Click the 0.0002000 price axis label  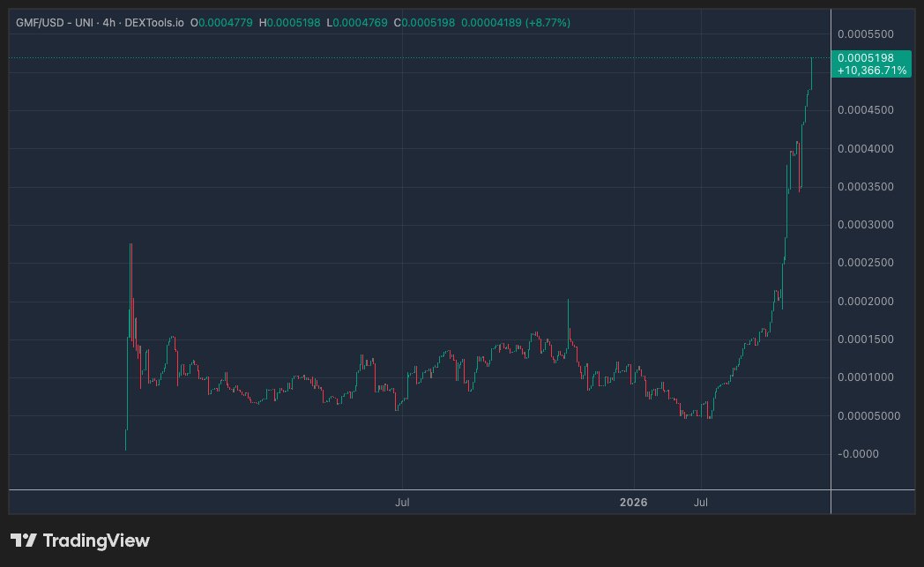tap(866, 302)
